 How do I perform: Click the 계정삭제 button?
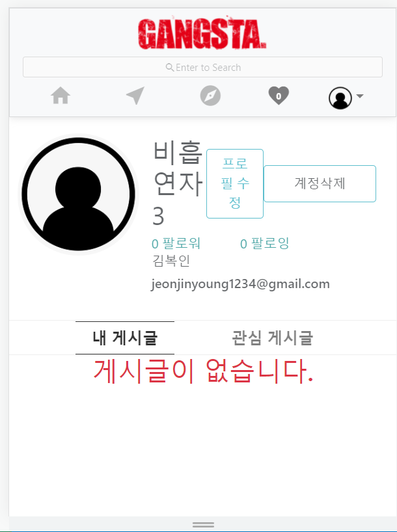[320, 183]
